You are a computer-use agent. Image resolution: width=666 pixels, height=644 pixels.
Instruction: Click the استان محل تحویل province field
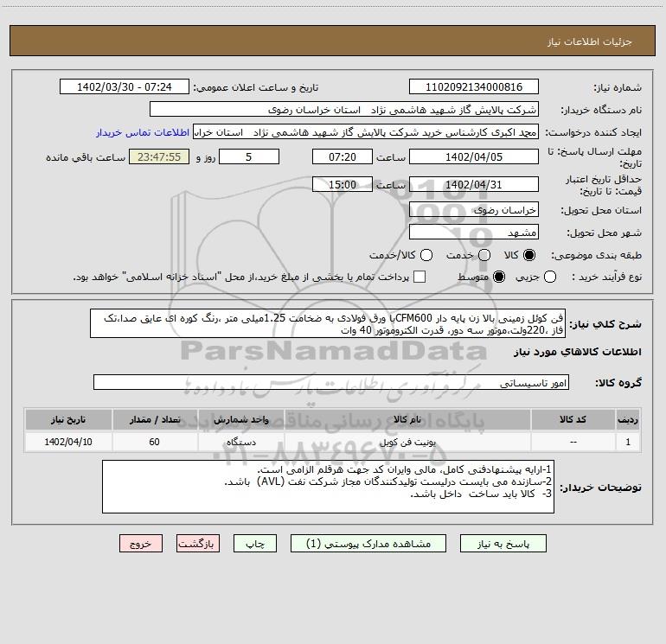[473, 209]
